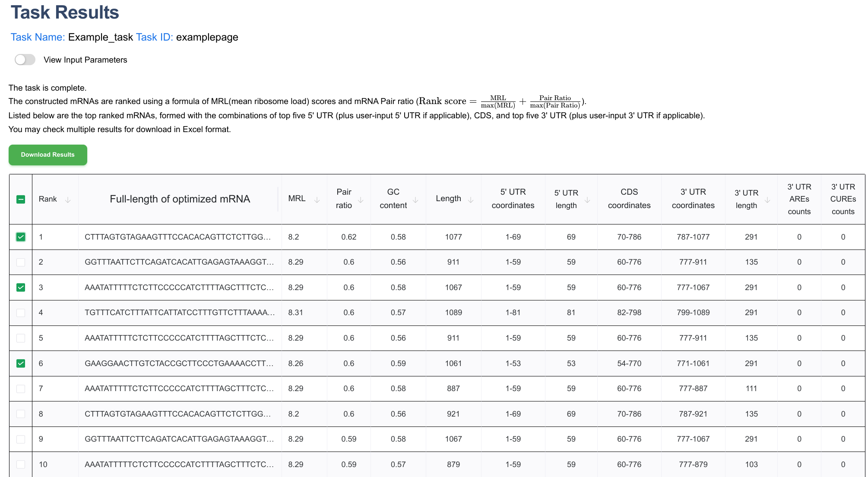This screenshot has height=477, width=868.
Task: Check the rank 2 row checkbox
Action: pyautogui.click(x=21, y=262)
